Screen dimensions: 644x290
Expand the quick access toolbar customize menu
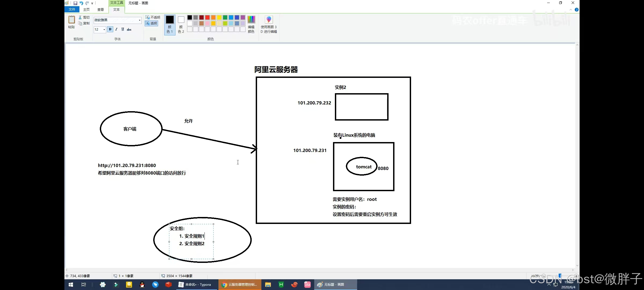[92, 3]
